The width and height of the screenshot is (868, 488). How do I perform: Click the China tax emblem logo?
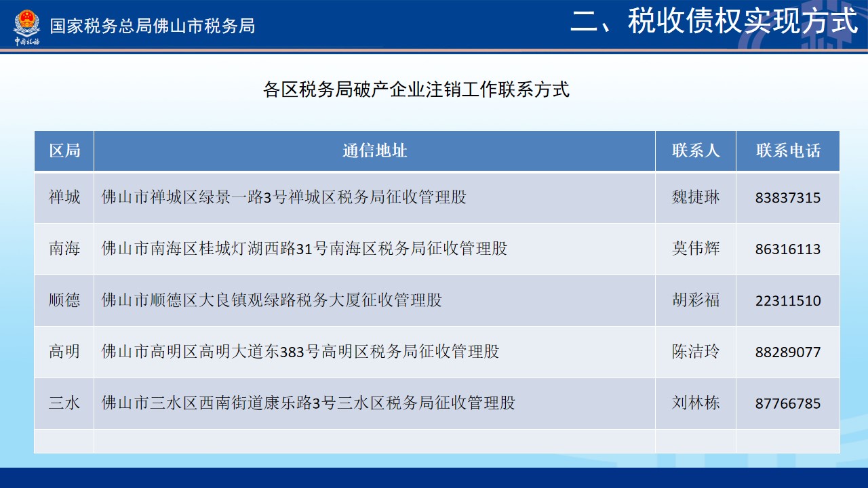pos(27,26)
